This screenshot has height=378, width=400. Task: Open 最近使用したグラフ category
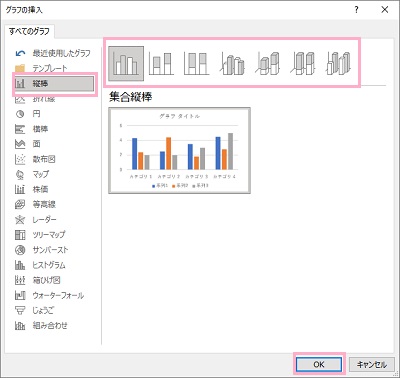tap(53, 53)
